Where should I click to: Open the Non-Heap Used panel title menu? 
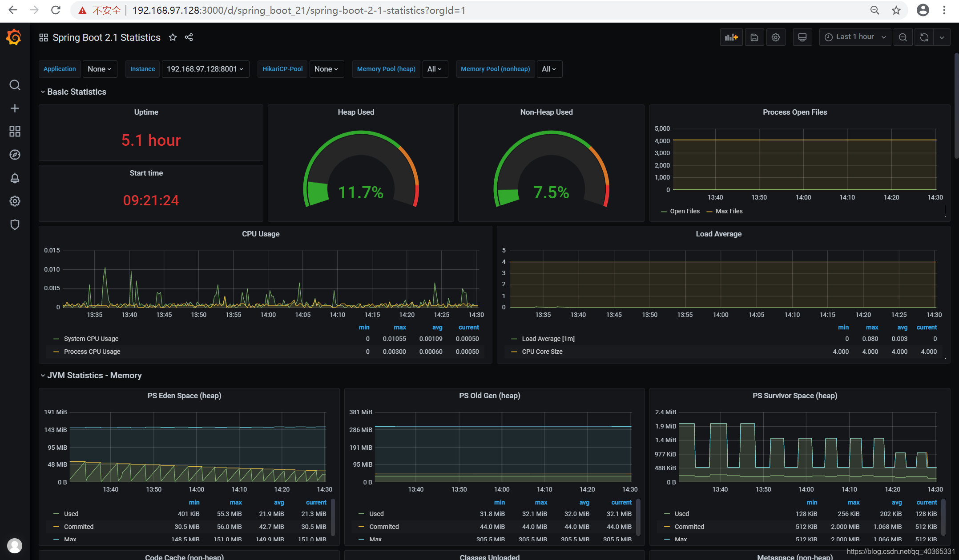pos(546,112)
